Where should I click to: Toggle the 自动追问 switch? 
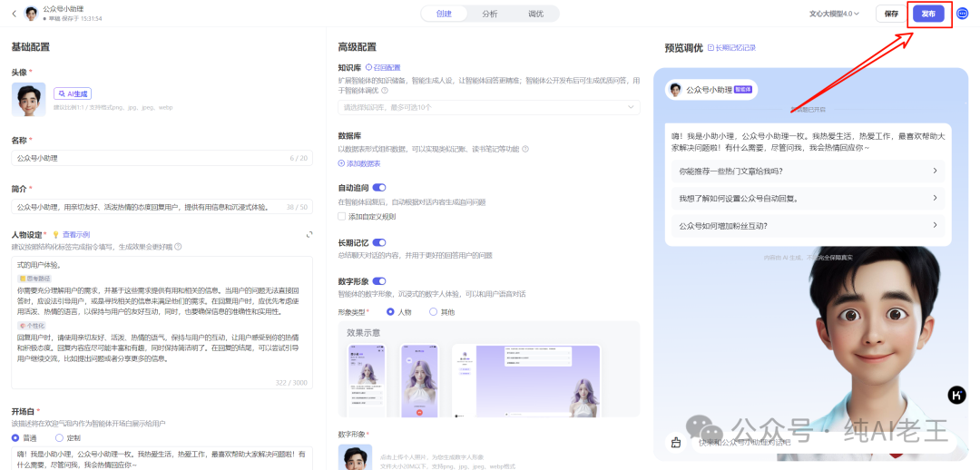click(x=379, y=187)
